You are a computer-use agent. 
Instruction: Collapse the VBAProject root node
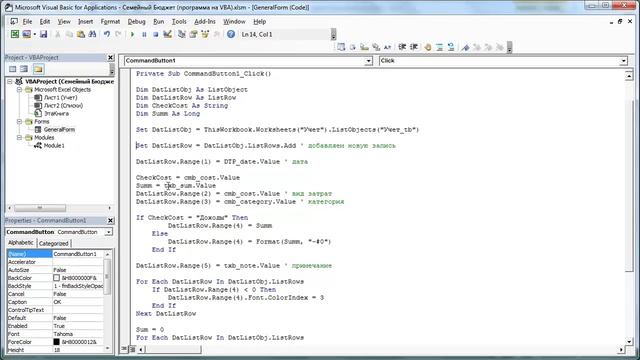(10, 82)
